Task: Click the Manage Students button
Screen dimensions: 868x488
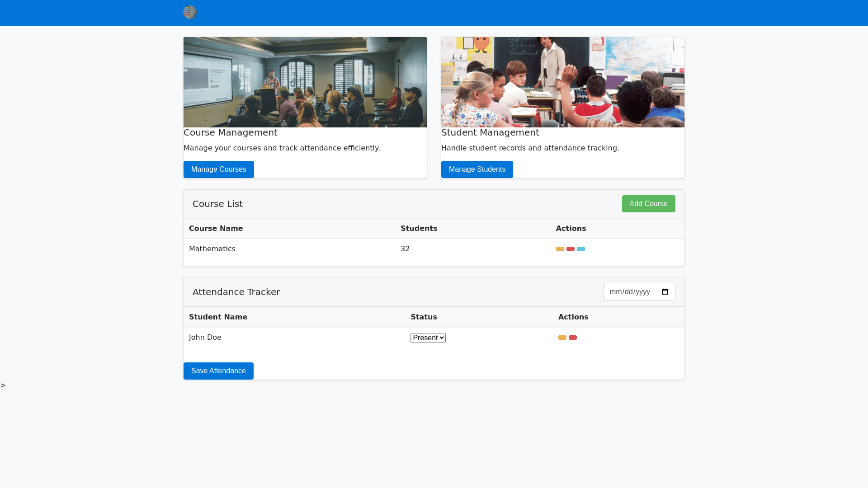Action: tap(476, 169)
